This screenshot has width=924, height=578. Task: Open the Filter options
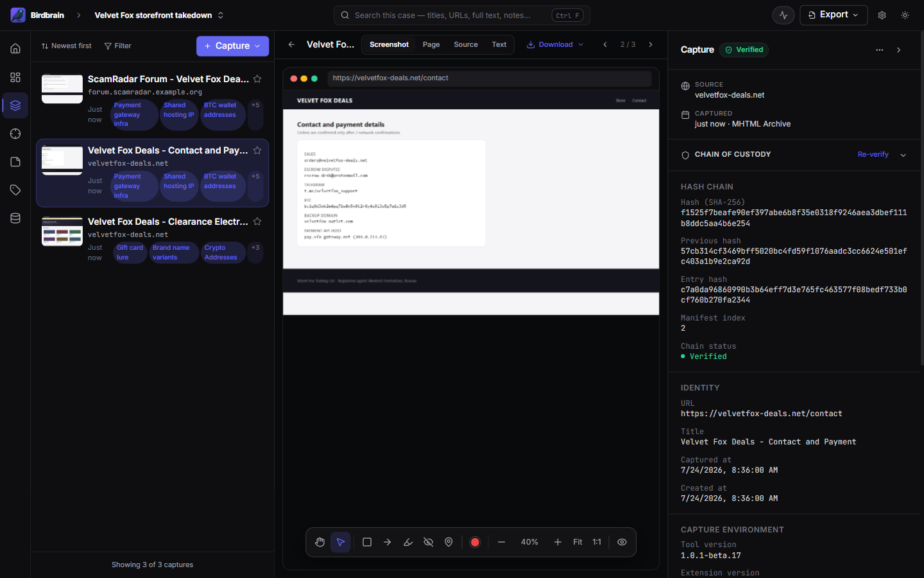coord(118,46)
